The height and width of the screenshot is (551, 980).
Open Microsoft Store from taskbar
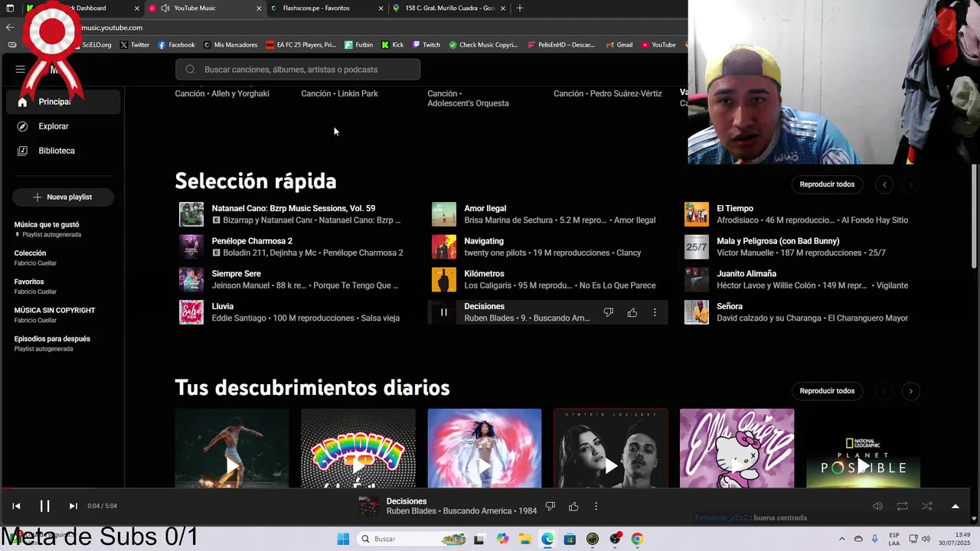click(570, 539)
